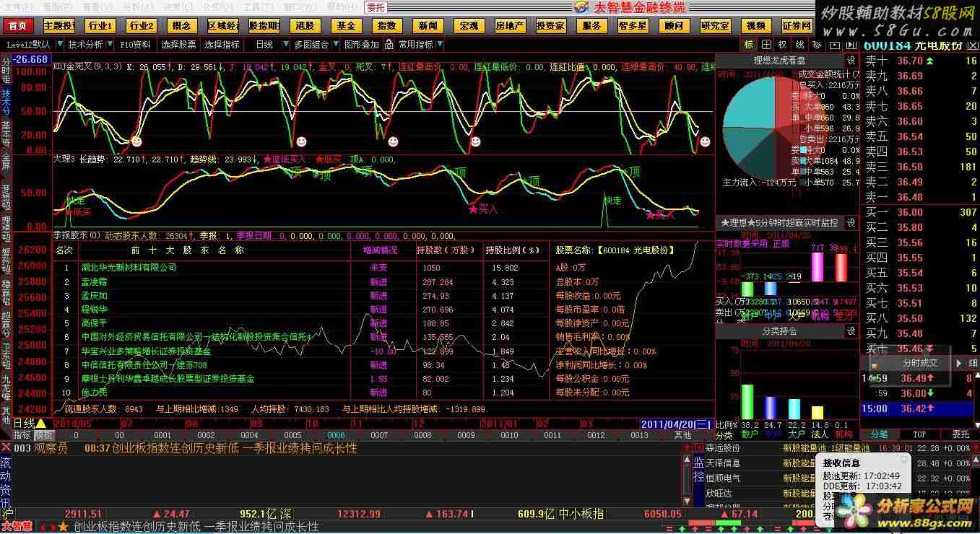
Task: Click 选择股票 toolbar item
Action: pyautogui.click(x=178, y=45)
